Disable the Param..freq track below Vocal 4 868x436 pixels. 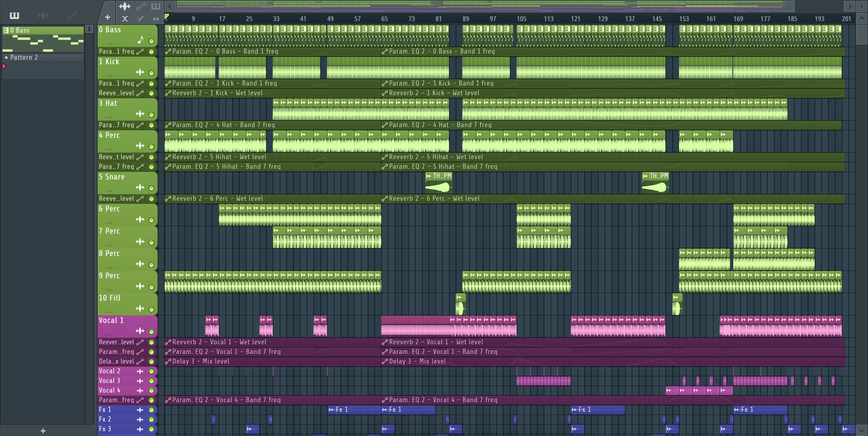pyautogui.click(x=152, y=400)
